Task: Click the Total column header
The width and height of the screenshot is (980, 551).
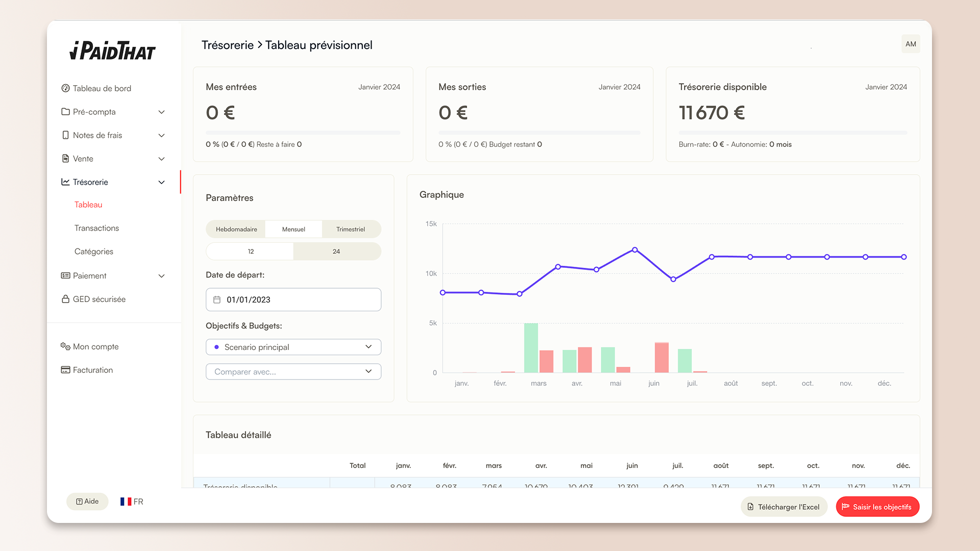Action: (x=357, y=465)
